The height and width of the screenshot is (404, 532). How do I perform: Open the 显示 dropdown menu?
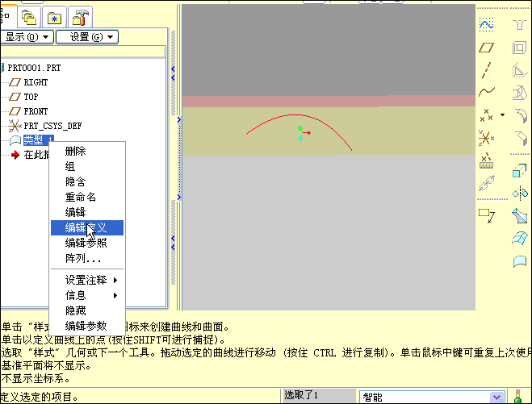coord(27,36)
